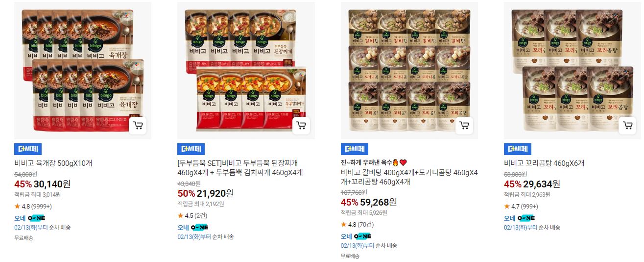This screenshot has width=644, height=262.
Task: Click 더세페 badge under tofu stew set
Action: click(x=191, y=149)
